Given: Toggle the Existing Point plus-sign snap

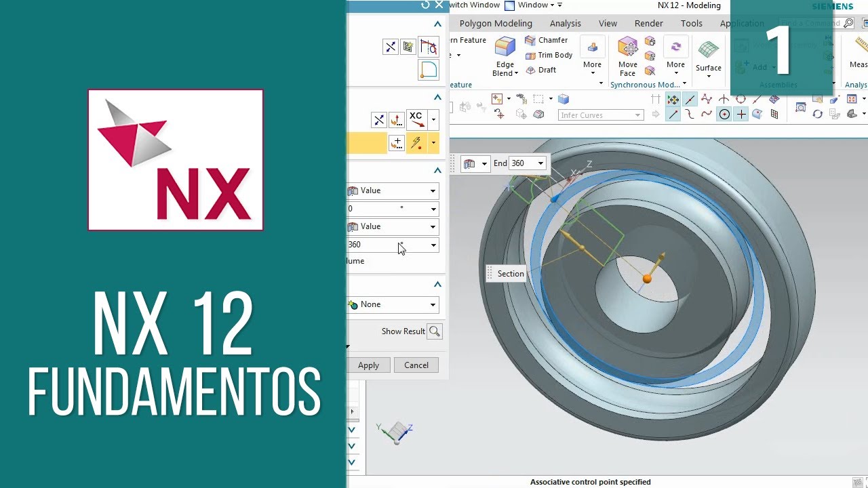Looking at the screenshot, I should click(741, 115).
